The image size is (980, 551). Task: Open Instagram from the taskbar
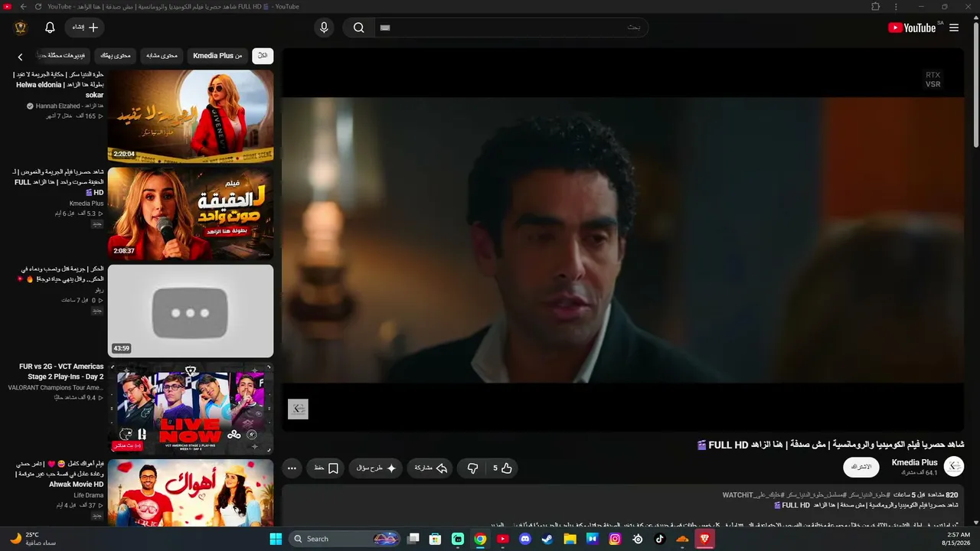point(615,539)
